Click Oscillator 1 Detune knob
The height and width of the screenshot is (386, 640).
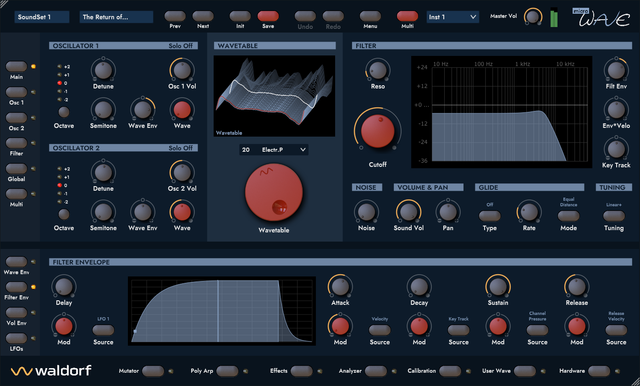click(103, 70)
